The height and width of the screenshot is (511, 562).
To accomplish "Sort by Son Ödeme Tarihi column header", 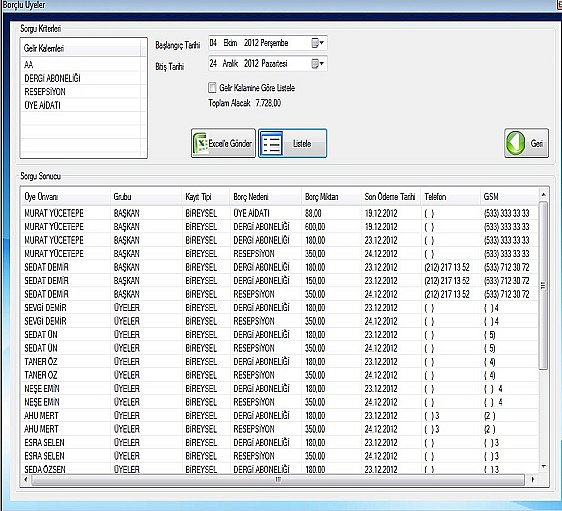I will tap(391, 197).
